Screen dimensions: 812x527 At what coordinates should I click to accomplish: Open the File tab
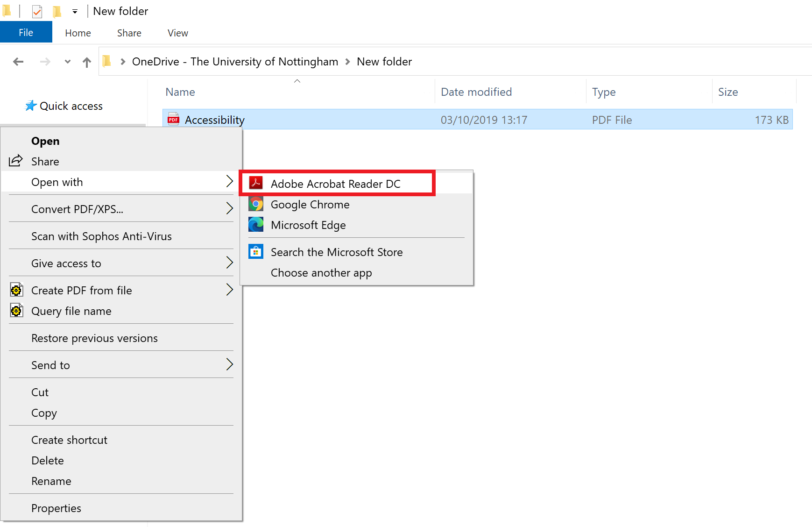[x=26, y=33]
